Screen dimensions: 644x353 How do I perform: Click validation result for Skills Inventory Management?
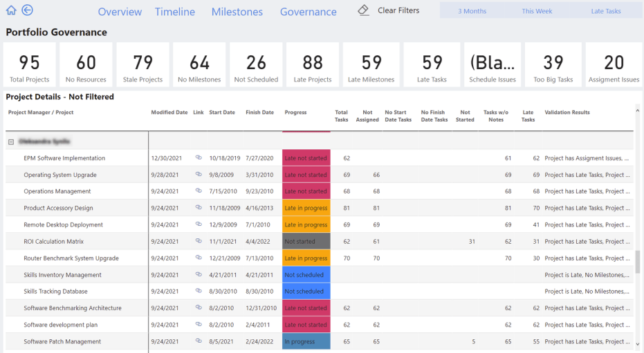pos(587,275)
